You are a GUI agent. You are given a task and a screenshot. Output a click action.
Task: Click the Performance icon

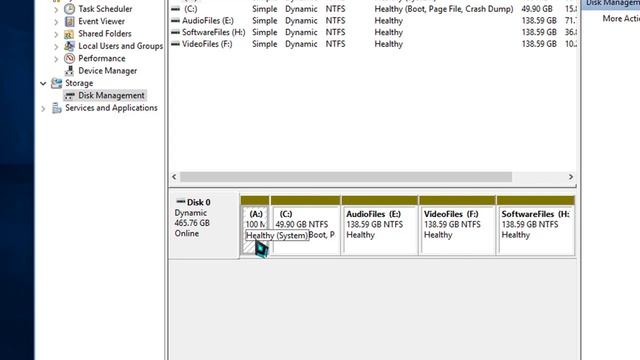69,58
